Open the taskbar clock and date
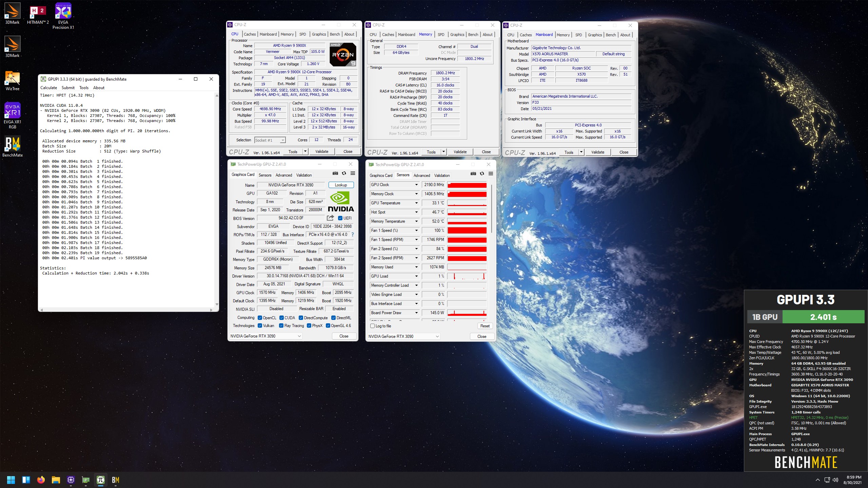 coord(853,480)
